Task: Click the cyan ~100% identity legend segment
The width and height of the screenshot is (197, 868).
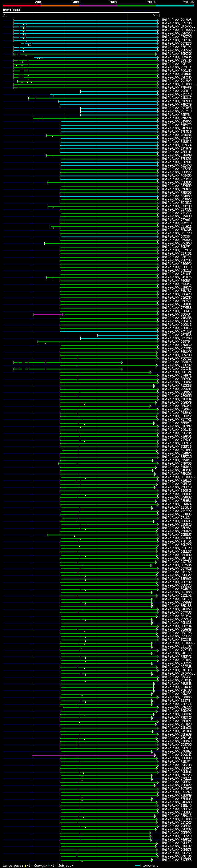Action: point(175,6)
